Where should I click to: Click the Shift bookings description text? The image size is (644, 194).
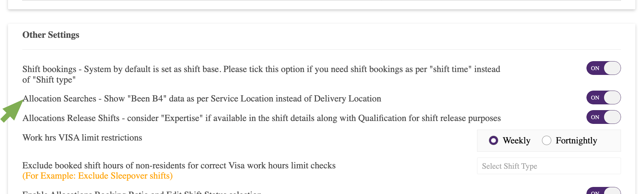point(261,74)
